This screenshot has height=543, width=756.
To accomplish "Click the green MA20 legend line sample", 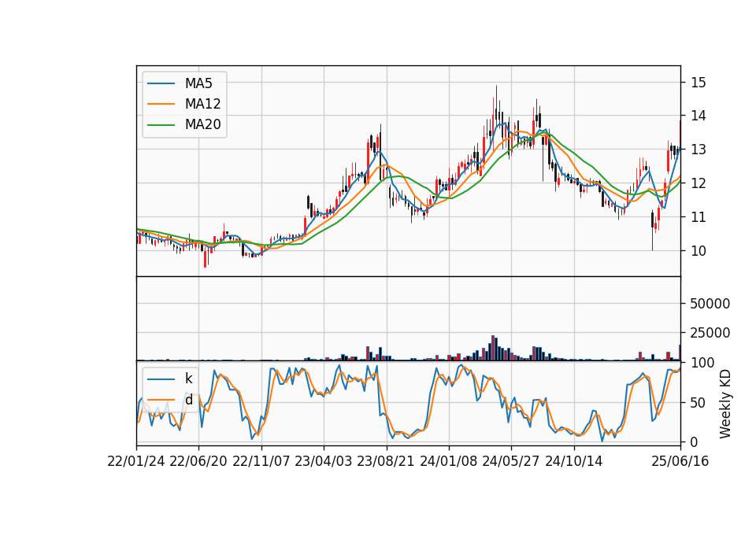I will point(161,125).
